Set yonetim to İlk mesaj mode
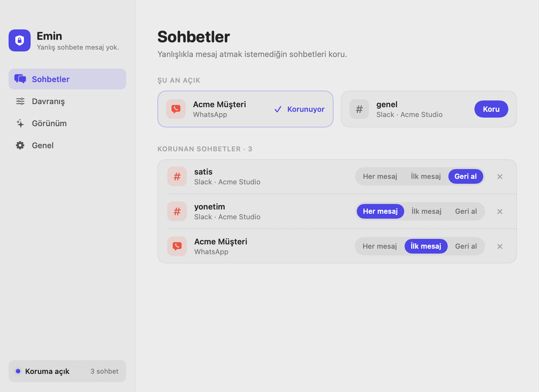The image size is (539, 392). point(426,211)
